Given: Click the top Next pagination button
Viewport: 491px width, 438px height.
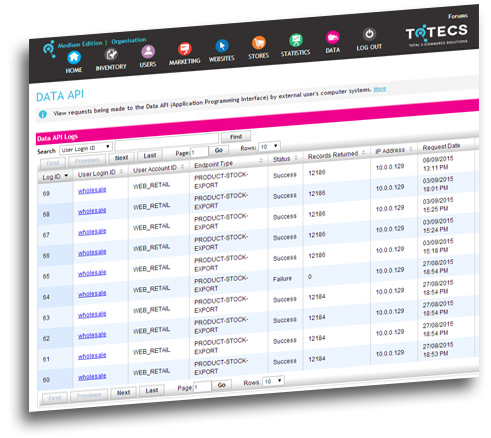Looking at the screenshot, I should [122, 158].
